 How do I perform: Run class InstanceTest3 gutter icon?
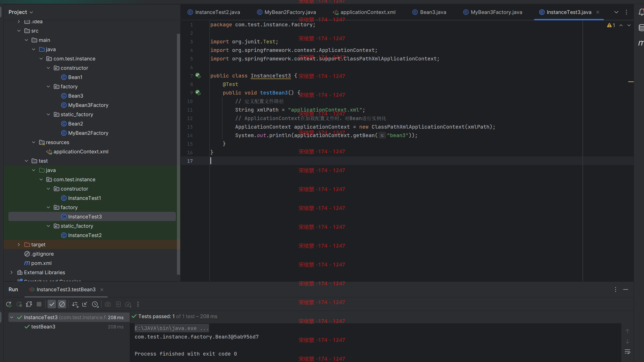[198, 76]
